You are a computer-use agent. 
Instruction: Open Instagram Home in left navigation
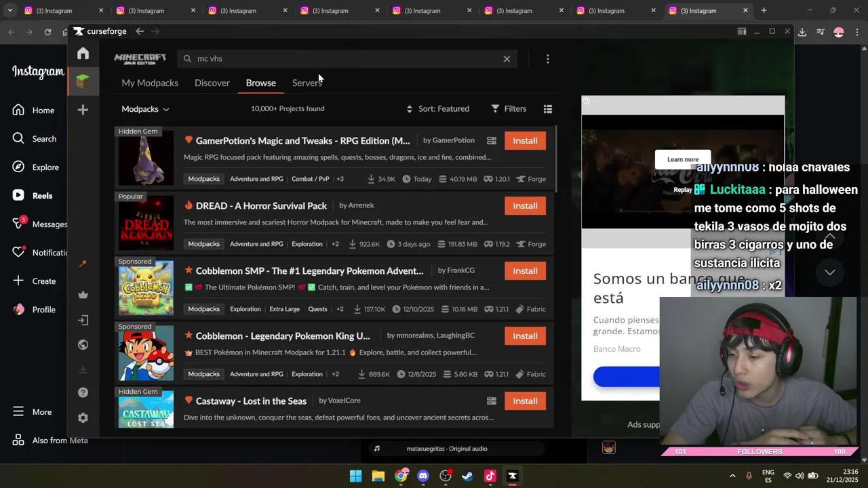33,110
